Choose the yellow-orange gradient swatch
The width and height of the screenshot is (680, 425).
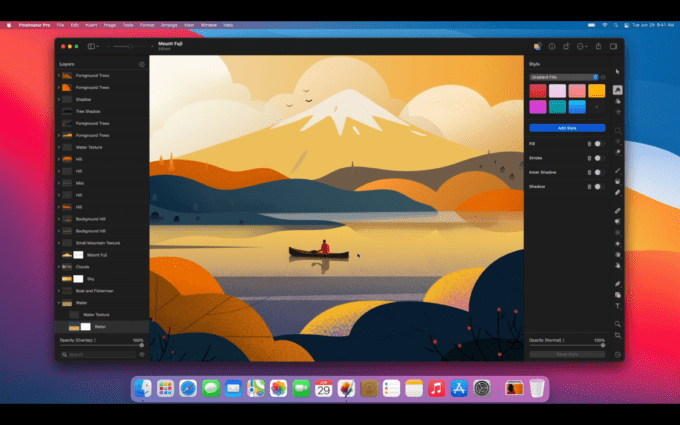point(596,91)
